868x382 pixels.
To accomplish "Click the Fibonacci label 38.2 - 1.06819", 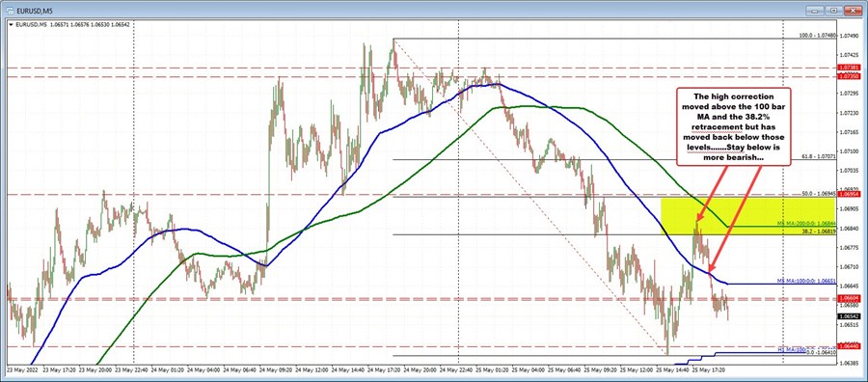I will [x=819, y=232].
